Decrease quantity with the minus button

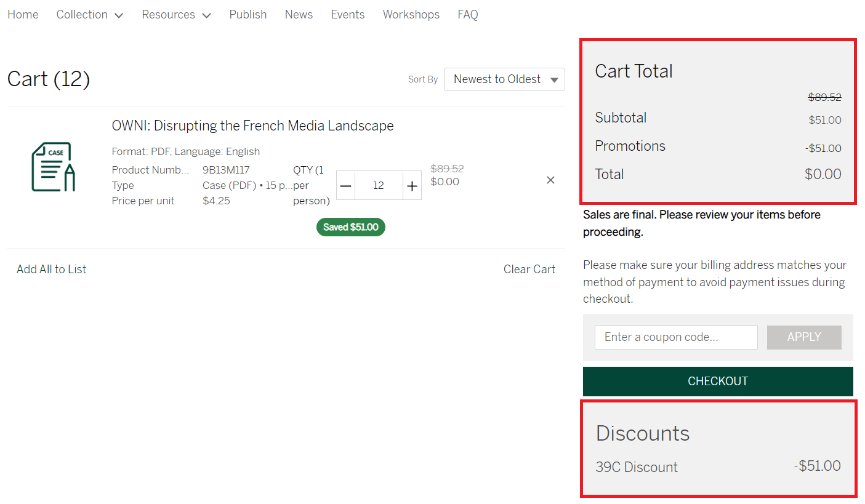[x=346, y=185]
